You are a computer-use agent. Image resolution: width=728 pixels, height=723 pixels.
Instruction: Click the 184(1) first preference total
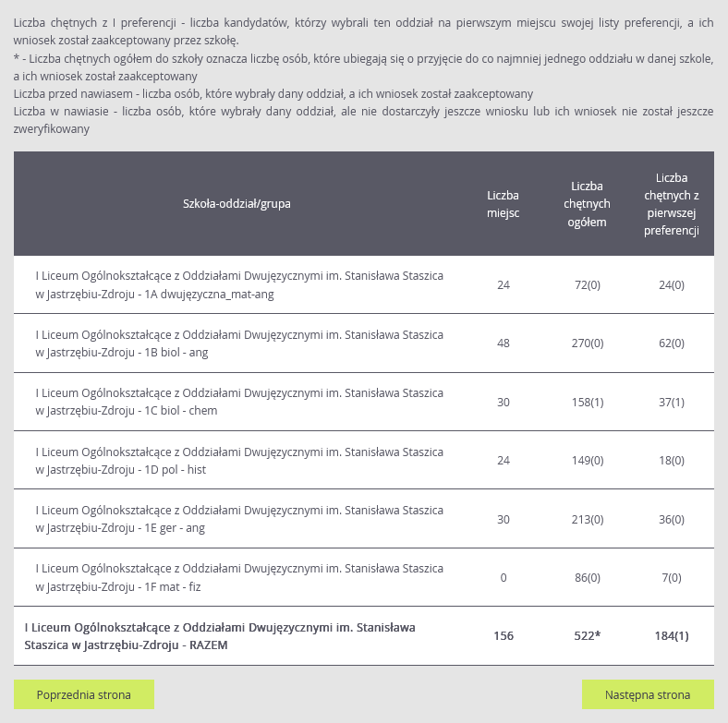(x=672, y=636)
